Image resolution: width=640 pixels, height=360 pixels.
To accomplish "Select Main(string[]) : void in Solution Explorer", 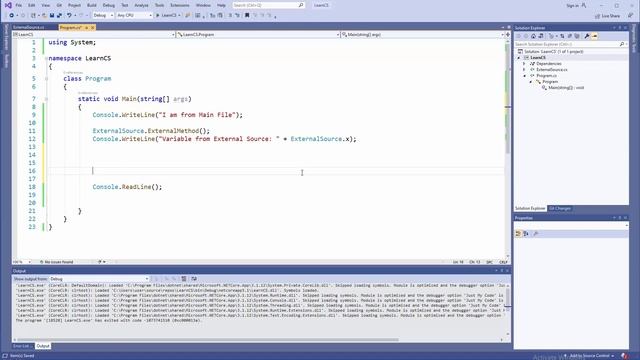I will coord(566,88).
